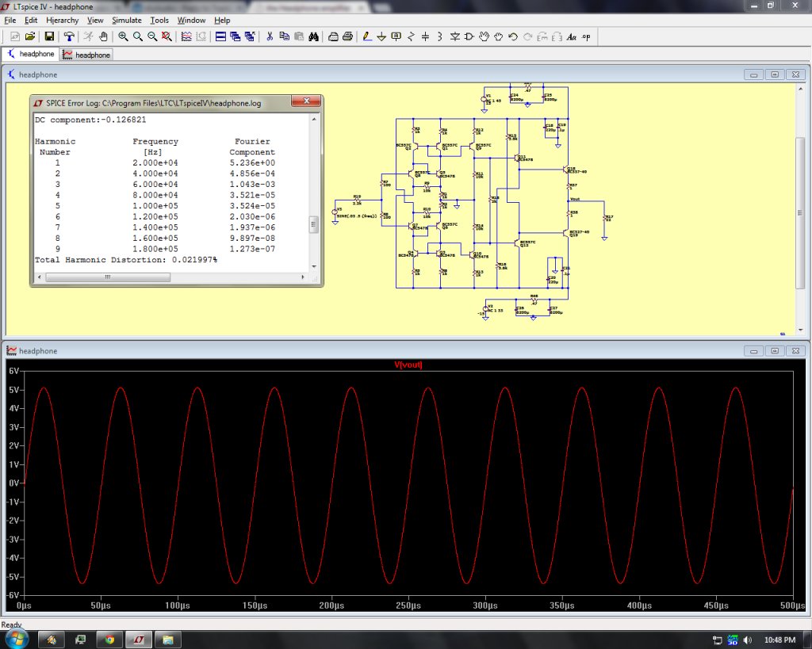Click the Close All Windows icon
Viewport: 812px width, 649px height.
250,36
